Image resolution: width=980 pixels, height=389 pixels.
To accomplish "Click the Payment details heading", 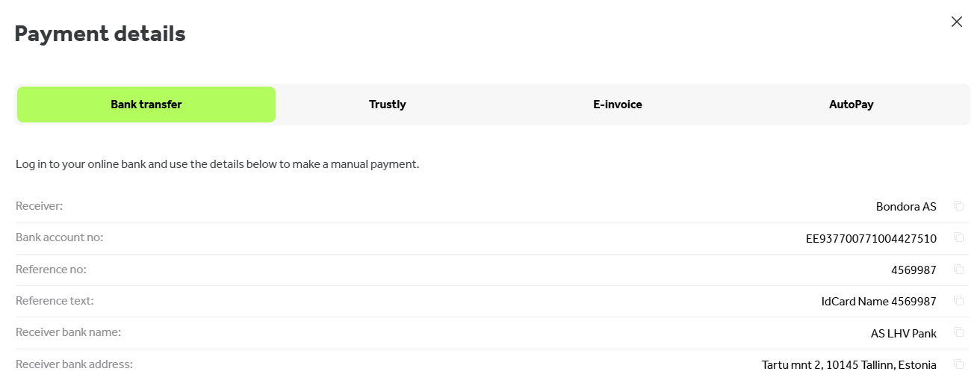I will click(x=100, y=34).
